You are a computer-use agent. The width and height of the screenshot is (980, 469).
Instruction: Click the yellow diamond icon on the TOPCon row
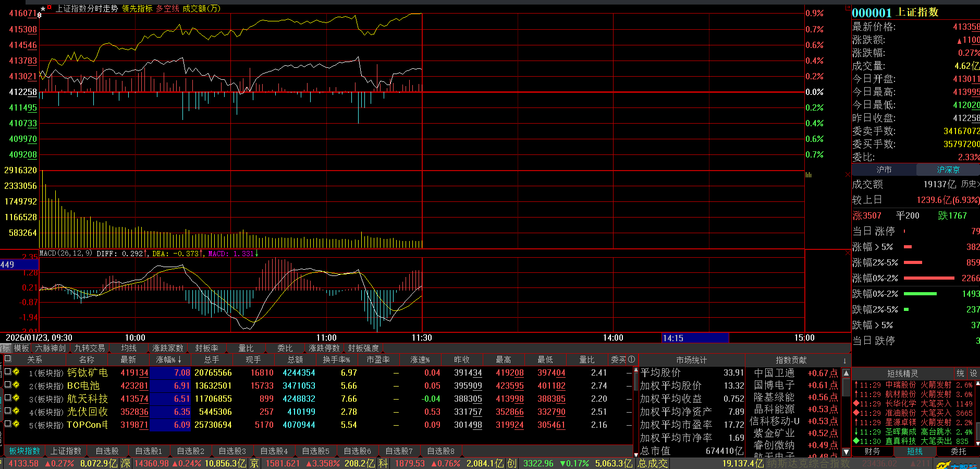[16, 424]
